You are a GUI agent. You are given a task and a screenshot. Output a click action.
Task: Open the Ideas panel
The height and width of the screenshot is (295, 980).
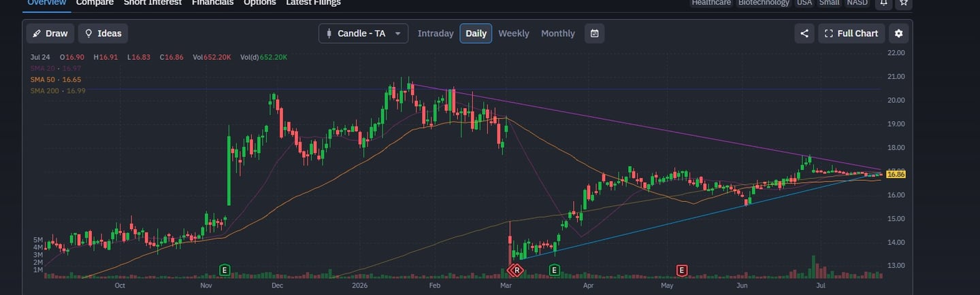click(103, 33)
